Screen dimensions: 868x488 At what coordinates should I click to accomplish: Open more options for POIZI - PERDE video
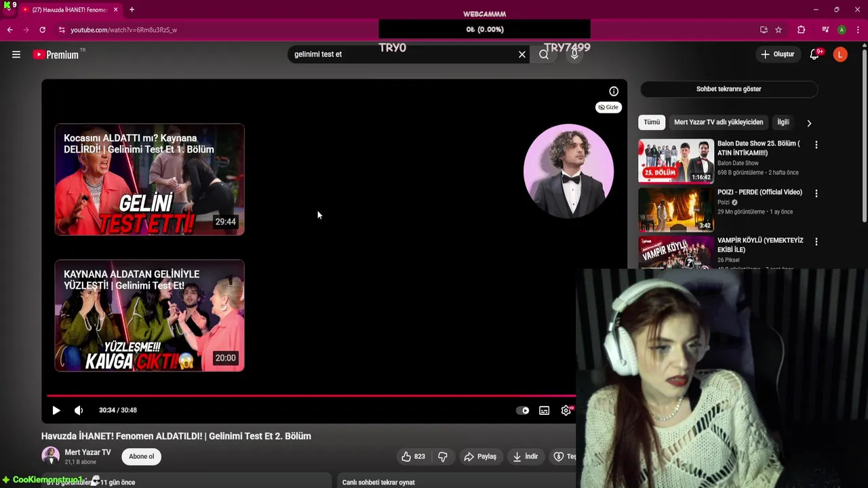(816, 193)
